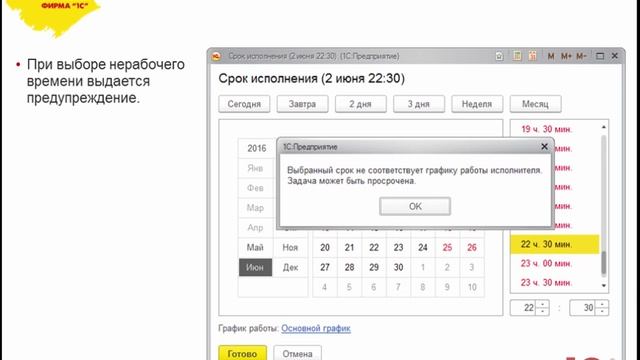Image resolution: width=640 pixels, height=360 pixels.
Task: Pick greyed next-month day 7
Action: pos(398,287)
